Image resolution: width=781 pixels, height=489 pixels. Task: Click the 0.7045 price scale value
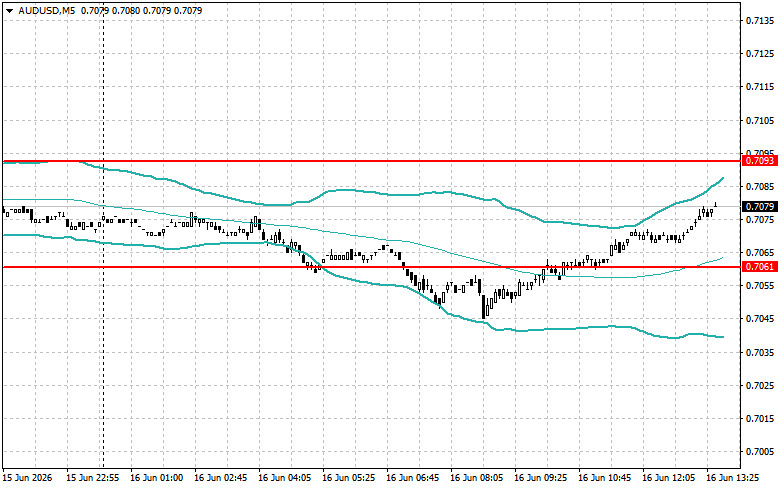coord(760,319)
